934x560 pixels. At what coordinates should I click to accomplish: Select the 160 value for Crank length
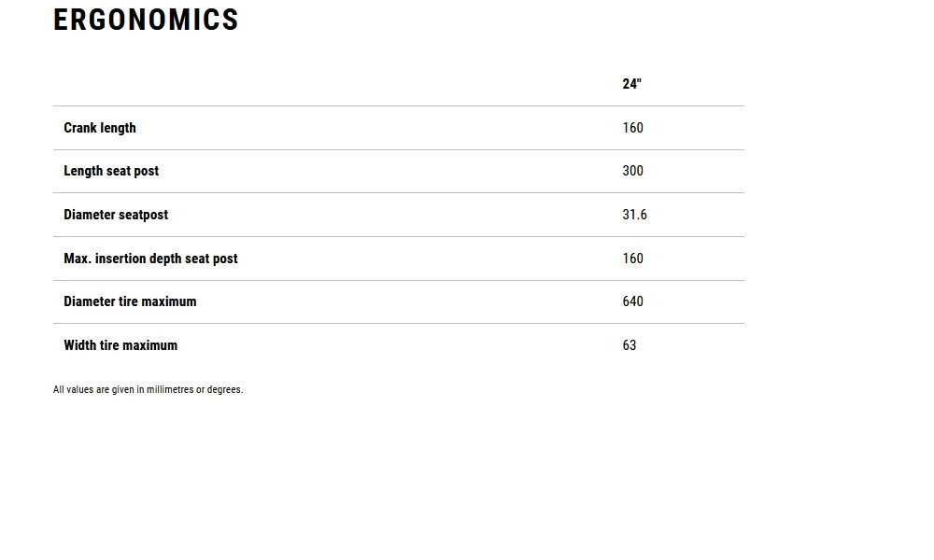click(633, 128)
